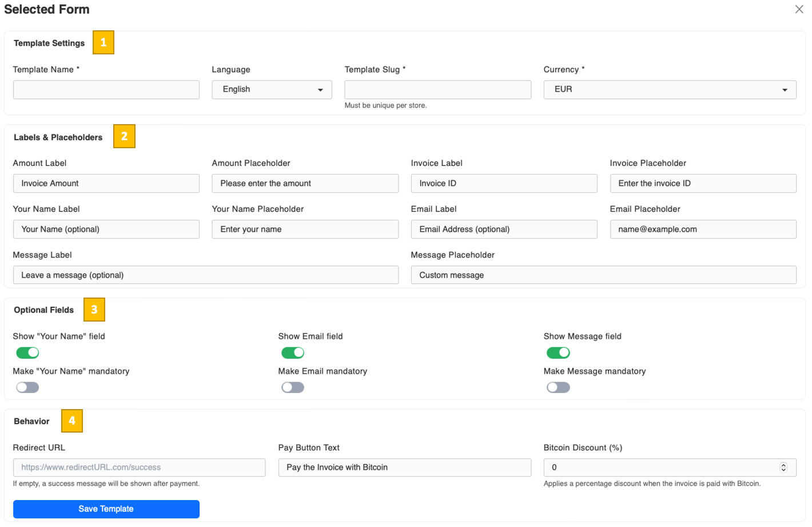Toggle off the Show Message field switch

(558, 352)
